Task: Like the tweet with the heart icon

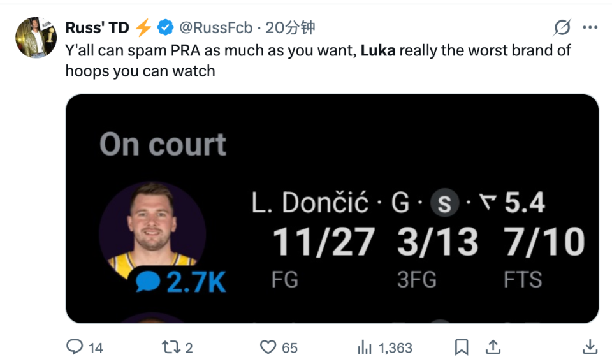Action: (268, 347)
